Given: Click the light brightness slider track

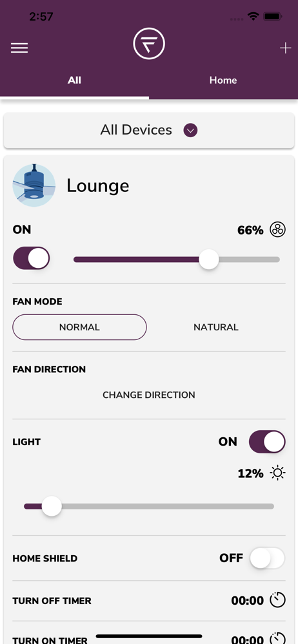Looking at the screenshot, I should click(x=149, y=506).
